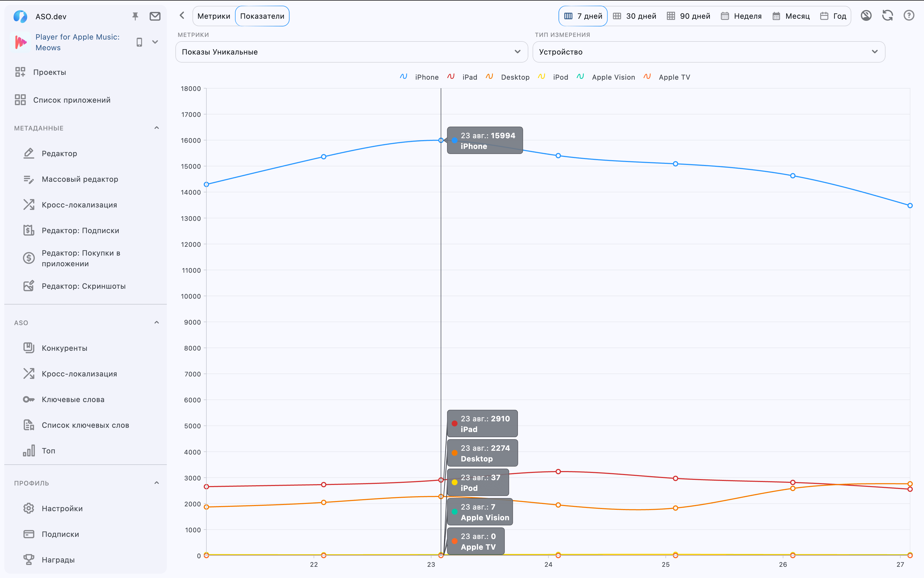Image resolution: width=924 pixels, height=578 pixels.
Task: Open the In-App Purchases editor
Action: click(x=80, y=258)
